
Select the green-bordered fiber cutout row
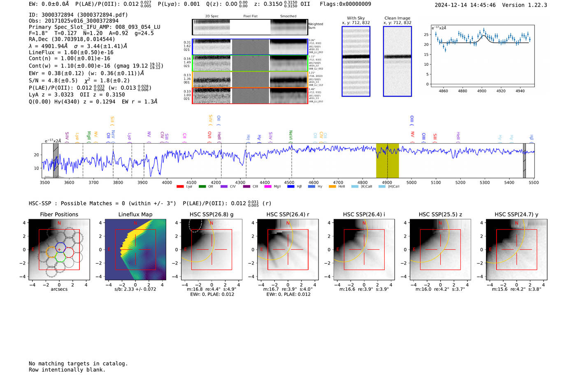coord(250,63)
